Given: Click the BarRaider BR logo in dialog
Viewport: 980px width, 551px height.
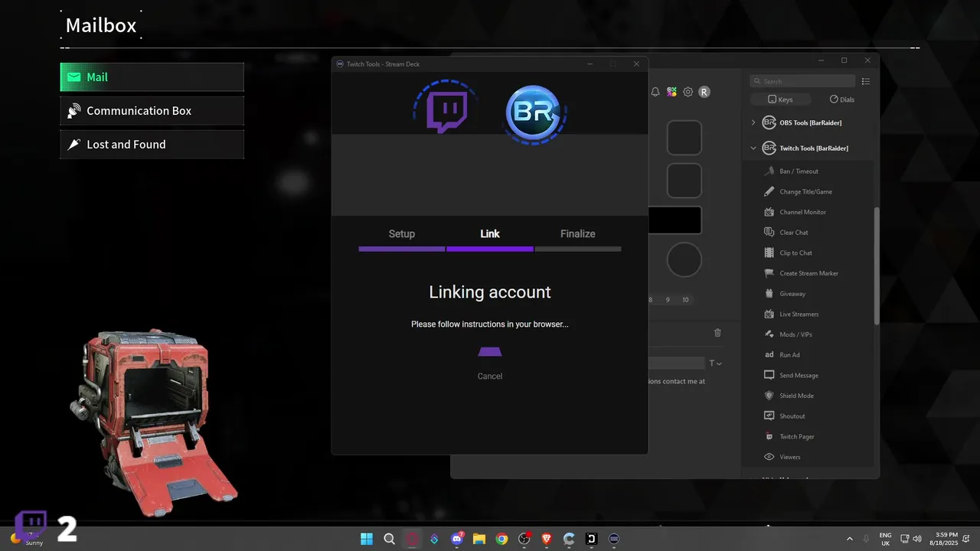Looking at the screenshot, I should pyautogui.click(x=533, y=113).
